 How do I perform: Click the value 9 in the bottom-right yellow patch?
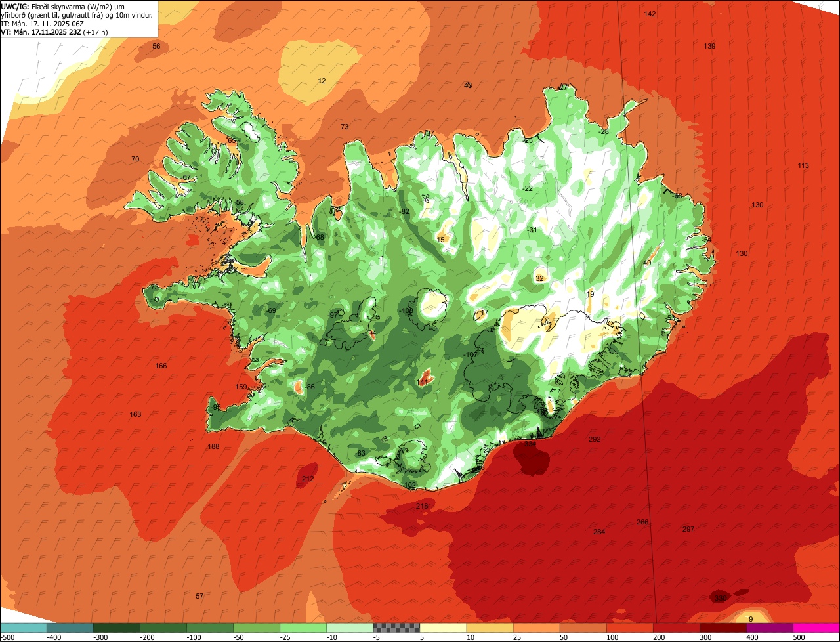point(751,618)
